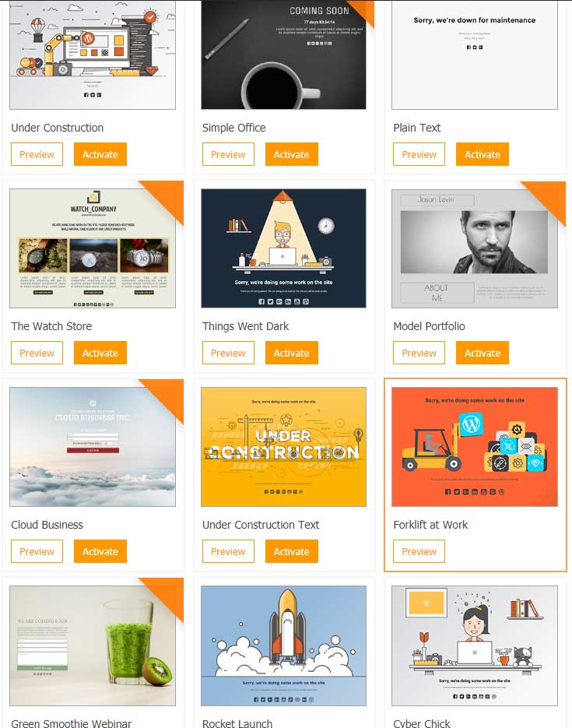Open the Cyber Chick thumbnail image

tap(475, 645)
